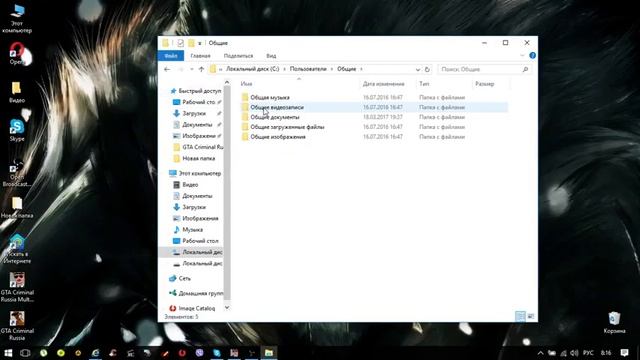Expand the chevron after 'Пользователи' in path
Viewport: 640px width, 360px height.
pos(332,69)
